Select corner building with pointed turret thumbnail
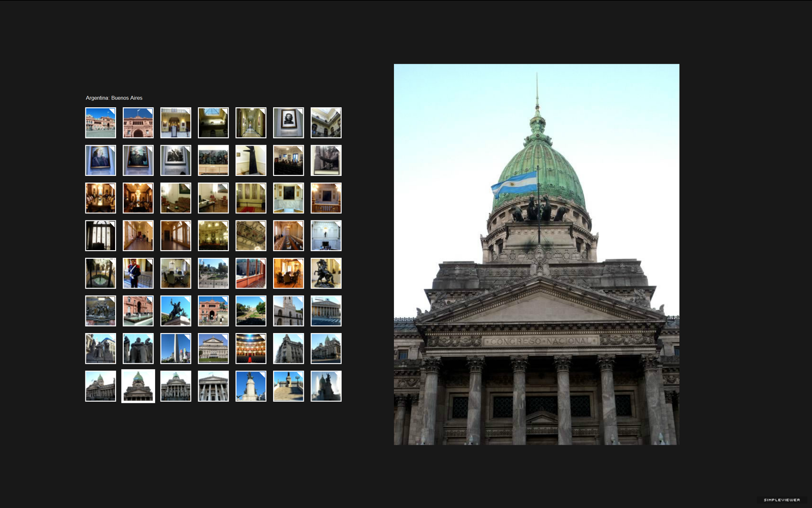Image resolution: width=812 pixels, height=508 pixels. click(x=289, y=348)
